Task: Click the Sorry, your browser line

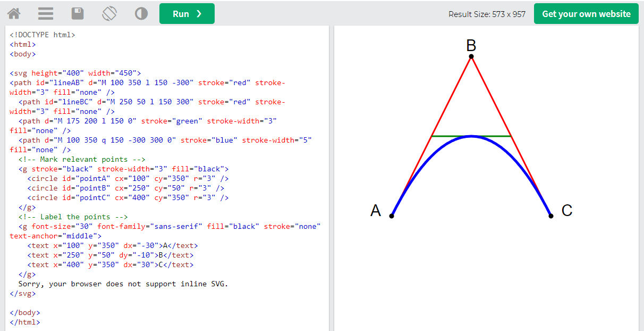Action: pos(123,284)
